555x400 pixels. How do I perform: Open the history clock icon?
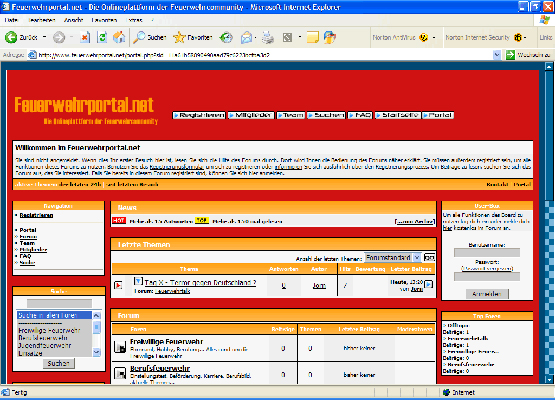(x=226, y=37)
